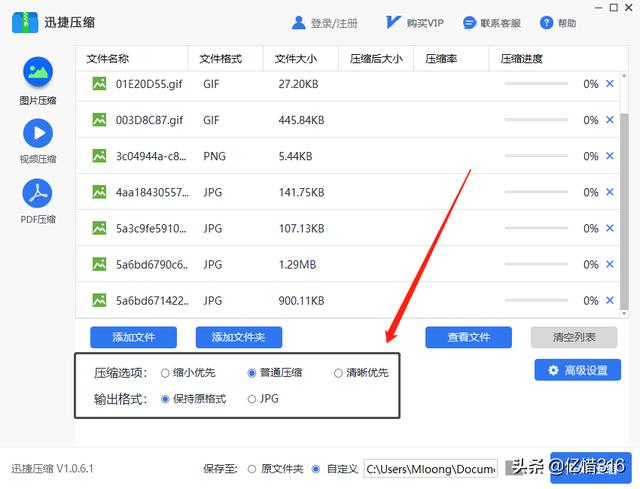640x489 pixels.
Task: Open the 帮助 help icon
Action: (x=546, y=23)
